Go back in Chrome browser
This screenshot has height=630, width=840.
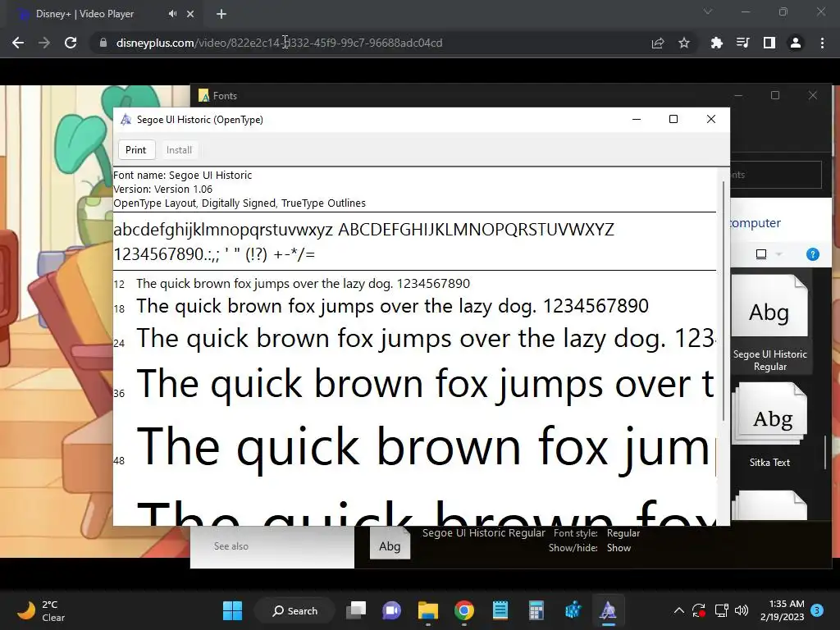[x=18, y=43]
